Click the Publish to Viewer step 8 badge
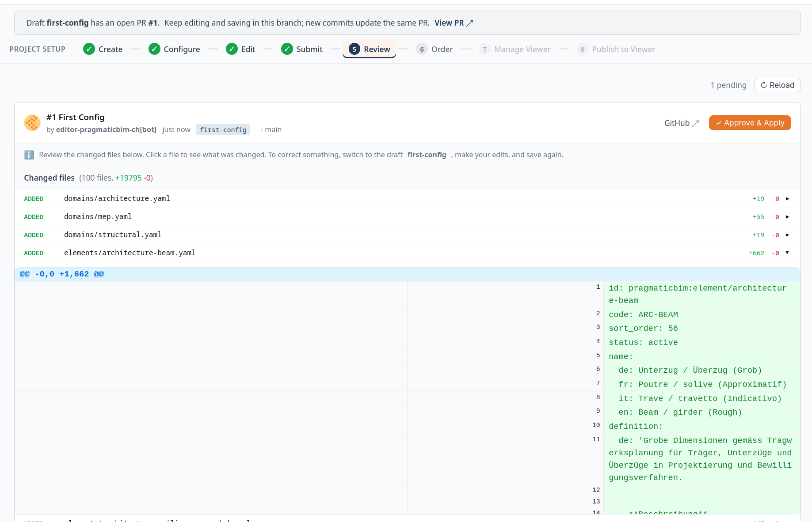 point(582,49)
